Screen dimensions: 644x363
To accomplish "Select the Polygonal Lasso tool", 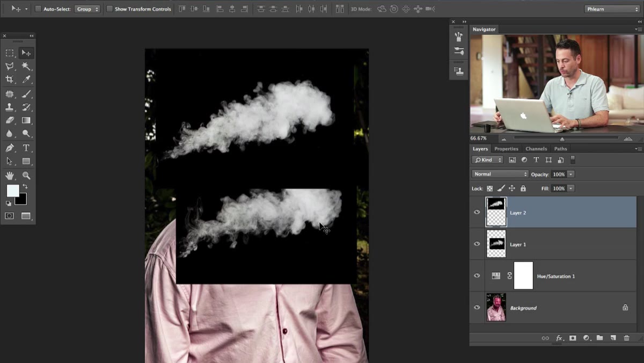I will click(x=10, y=66).
